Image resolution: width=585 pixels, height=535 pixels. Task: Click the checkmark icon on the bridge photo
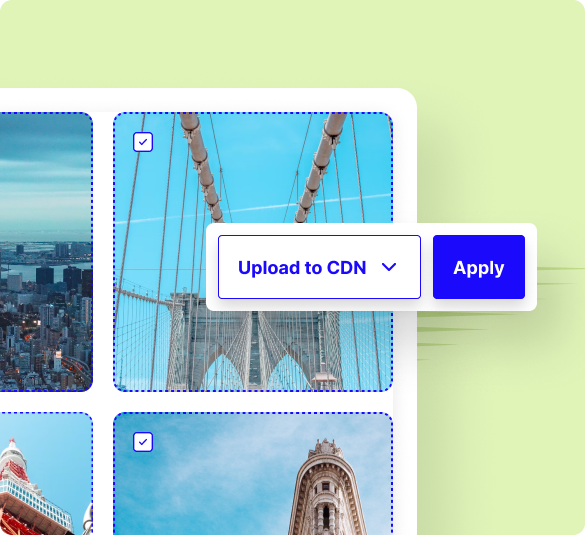click(x=143, y=142)
